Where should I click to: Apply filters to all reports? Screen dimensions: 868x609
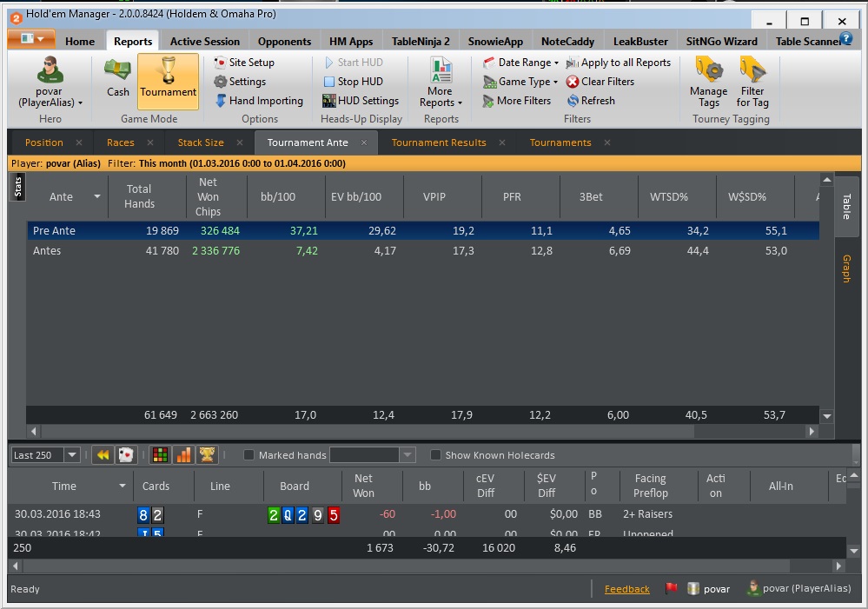[x=619, y=63]
